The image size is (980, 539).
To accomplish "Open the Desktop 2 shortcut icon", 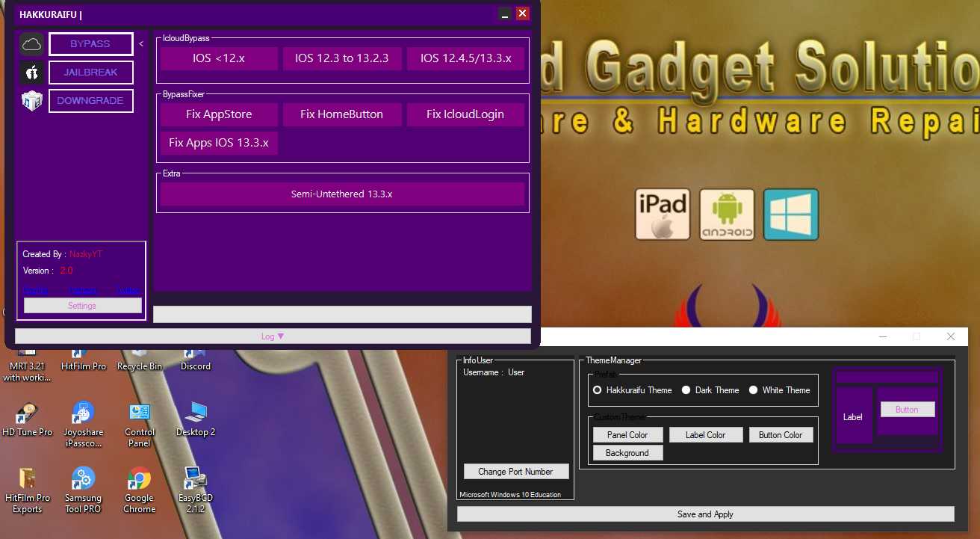I will click(195, 419).
